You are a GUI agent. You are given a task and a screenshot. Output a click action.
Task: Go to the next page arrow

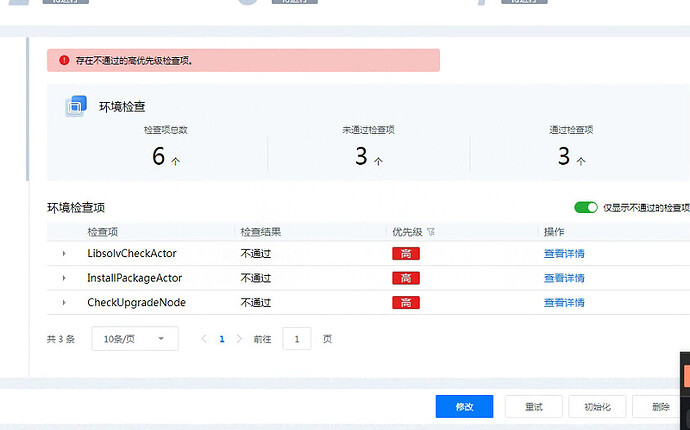click(x=239, y=339)
